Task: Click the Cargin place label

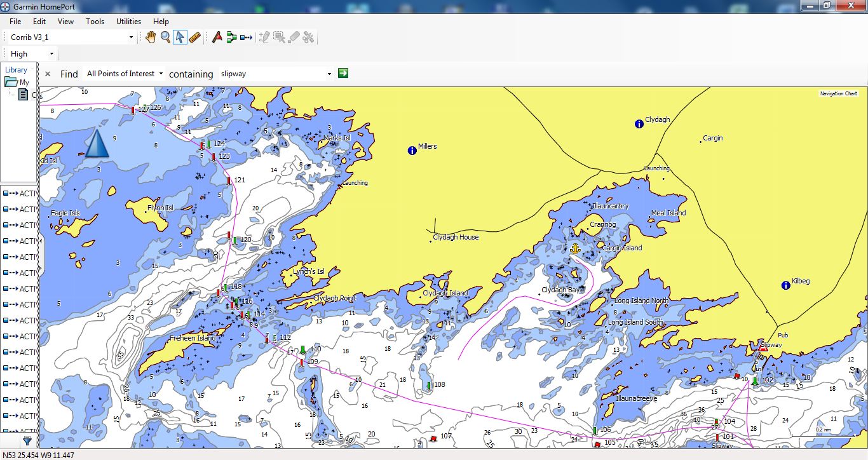Action: click(712, 138)
